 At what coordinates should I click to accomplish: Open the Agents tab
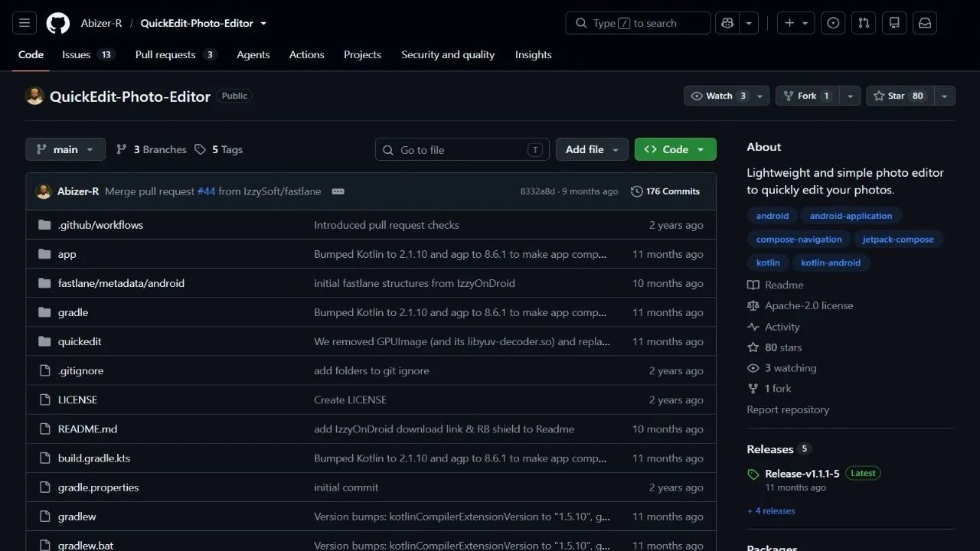tap(253, 54)
